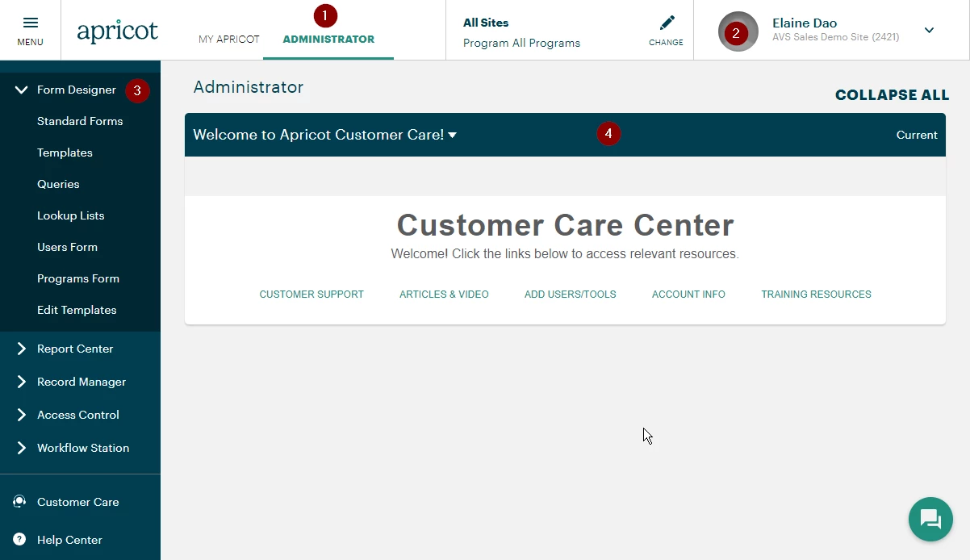This screenshot has height=560, width=970.
Task: Click AVS Sales Demo Site (2421) text
Action: (x=835, y=37)
